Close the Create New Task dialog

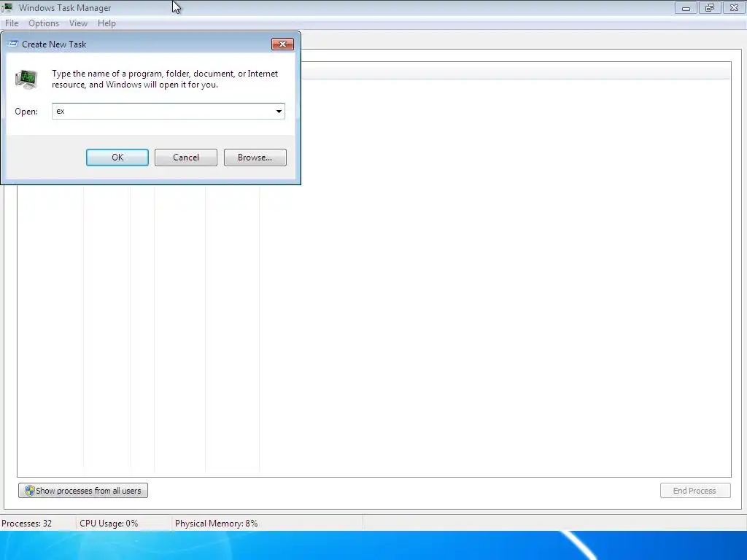282,44
